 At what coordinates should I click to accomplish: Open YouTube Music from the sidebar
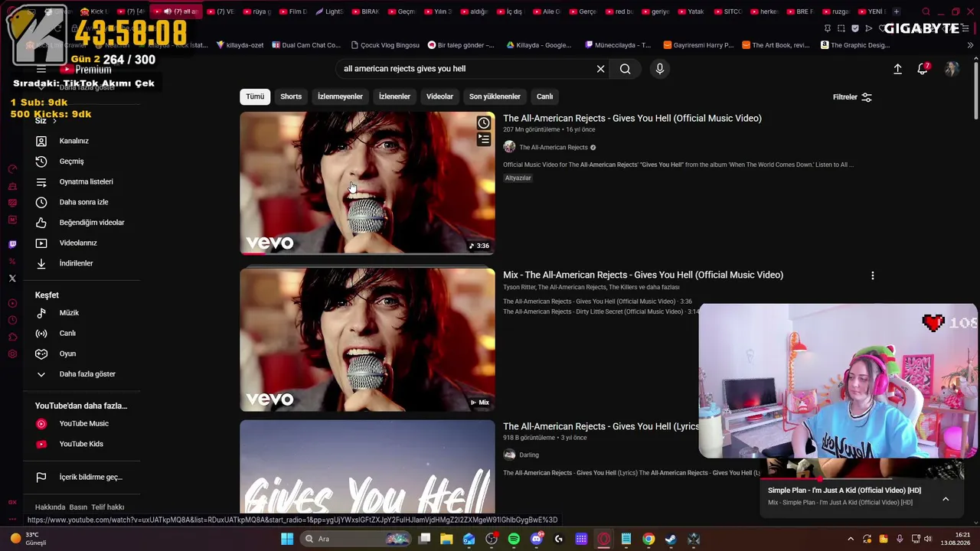83,424
